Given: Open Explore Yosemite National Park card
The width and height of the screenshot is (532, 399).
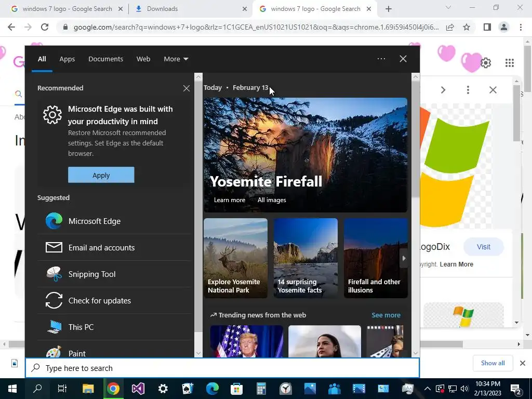Looking at the screenshot, I should [x=235, y=258].
